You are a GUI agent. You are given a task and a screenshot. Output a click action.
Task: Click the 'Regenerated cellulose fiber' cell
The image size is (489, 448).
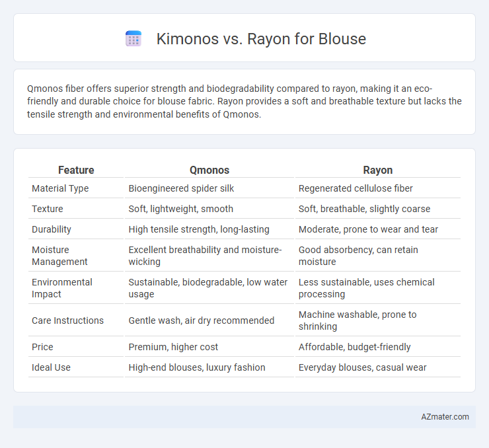356,188
